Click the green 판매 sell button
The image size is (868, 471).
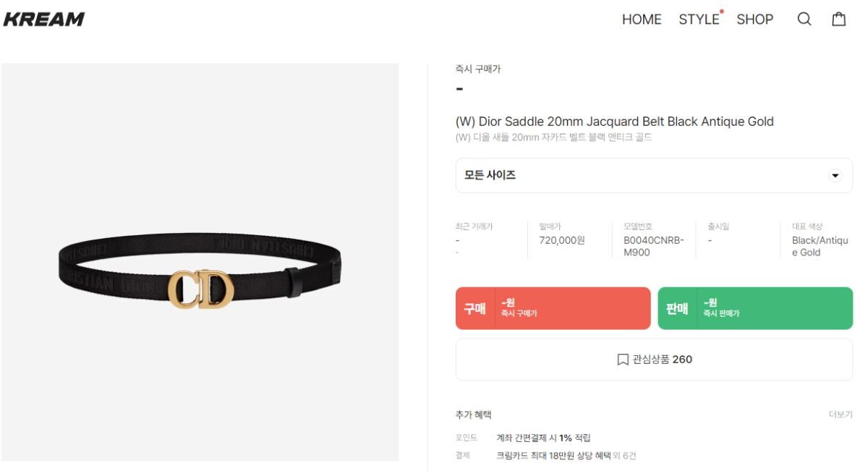755,308
